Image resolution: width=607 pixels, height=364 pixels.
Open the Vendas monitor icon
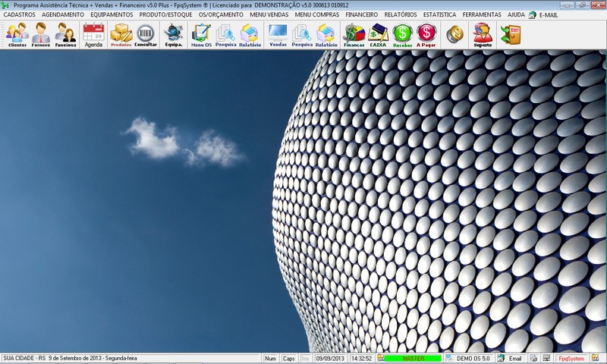pos(278,35)
